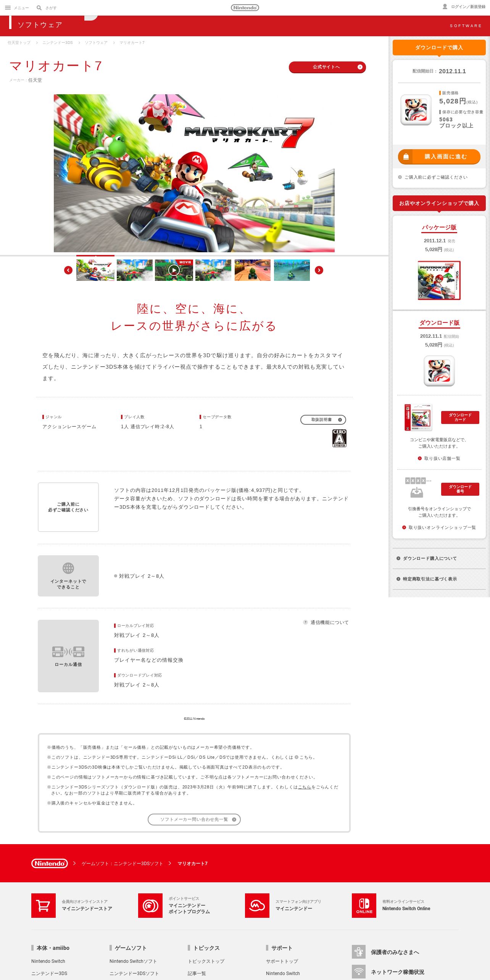Click the ダウンロード番号 red button
This screenshot has height=980, width=490.
point(460,489)
